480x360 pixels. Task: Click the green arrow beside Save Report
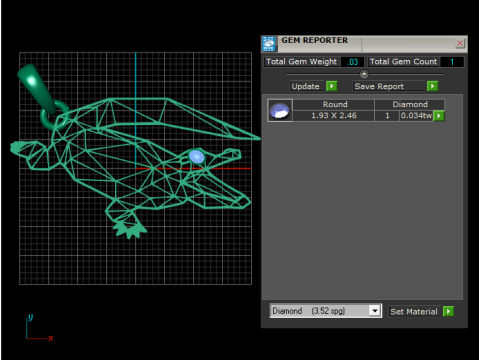[x=432, y=86]
